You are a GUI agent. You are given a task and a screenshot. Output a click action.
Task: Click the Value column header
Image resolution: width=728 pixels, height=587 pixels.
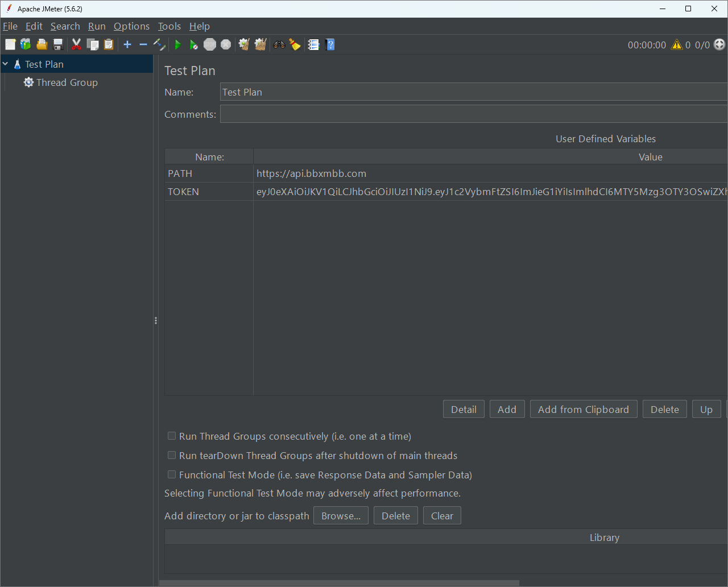(x=490, y=157)
